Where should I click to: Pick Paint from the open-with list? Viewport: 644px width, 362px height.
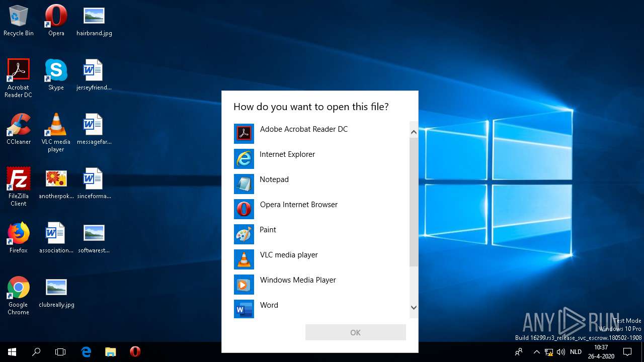click(321, 234)
